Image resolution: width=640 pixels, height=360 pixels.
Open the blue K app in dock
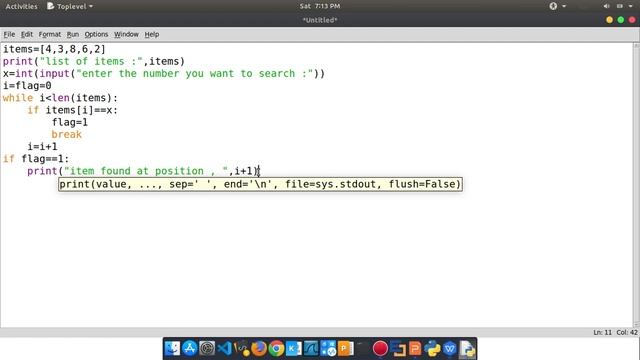293,349
